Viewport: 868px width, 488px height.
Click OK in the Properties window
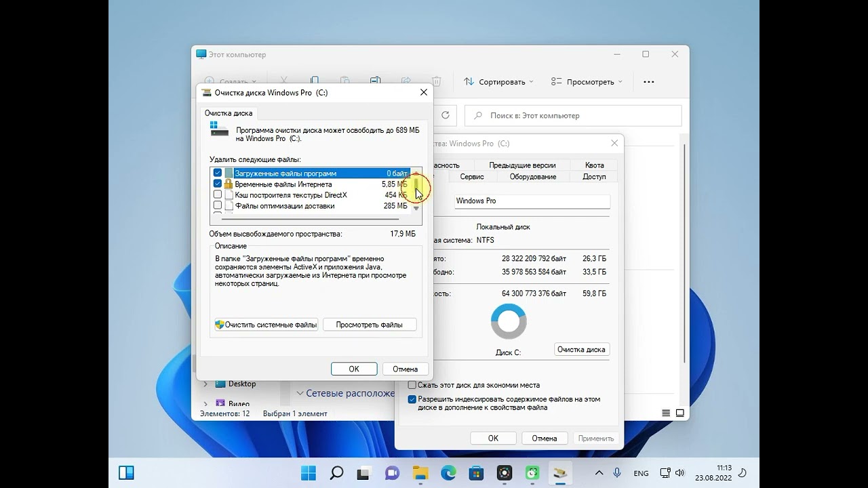coord(493,438)
